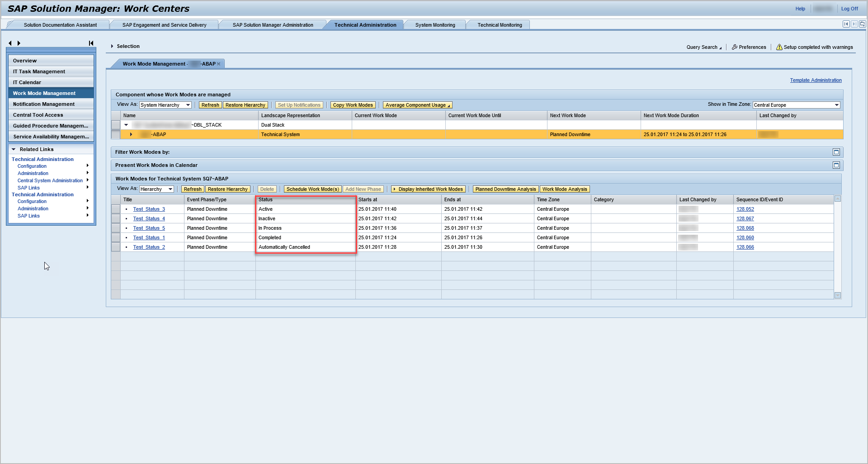Click the Status column header
Screen dimensions: 868x464
pos(305,199)
